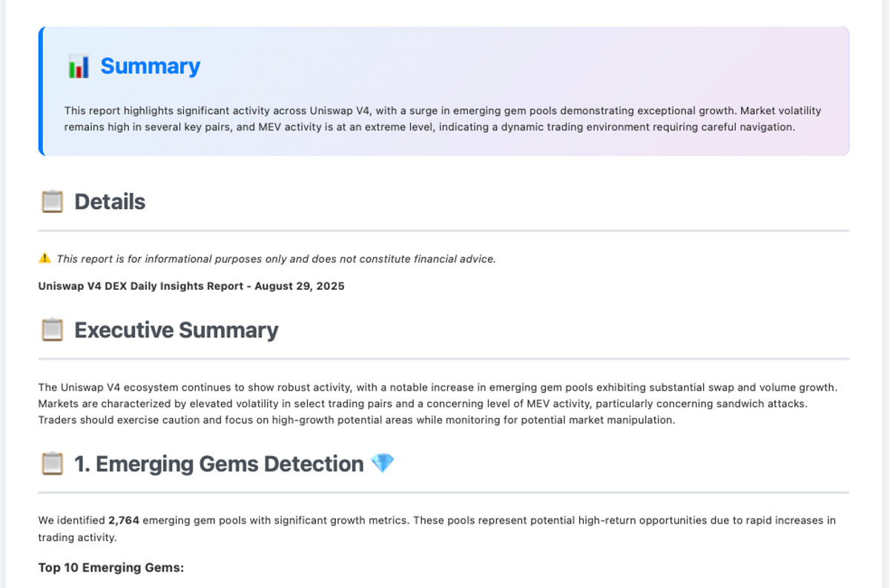Click the clipboard icon before Emerging Gems Detection
The width and height of the screenshot is (890, 588).
pos(52,464)
